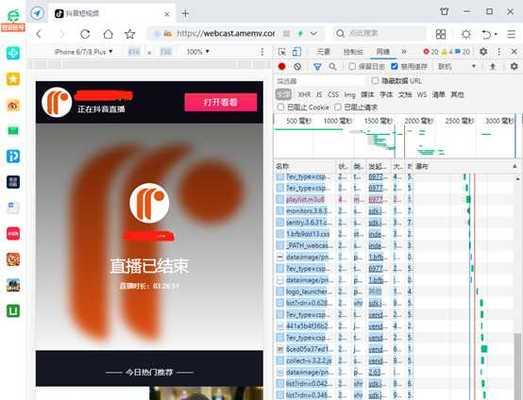Screen dimensions: 523x400
Task: Reload the page with the refresh icon
Action: point(85,34)
